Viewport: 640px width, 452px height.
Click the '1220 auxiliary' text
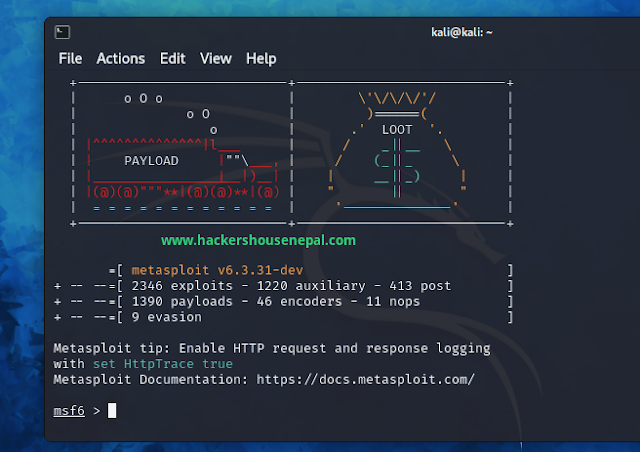[311, 286]
